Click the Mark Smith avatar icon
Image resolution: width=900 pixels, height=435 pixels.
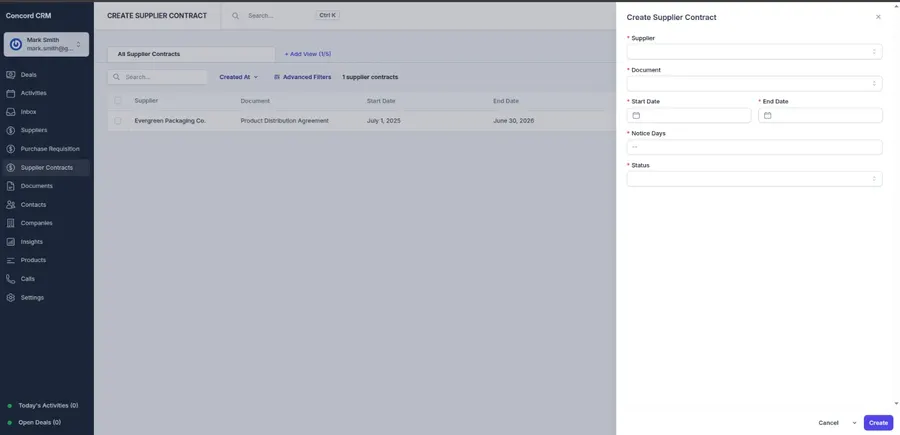(16, 44)
